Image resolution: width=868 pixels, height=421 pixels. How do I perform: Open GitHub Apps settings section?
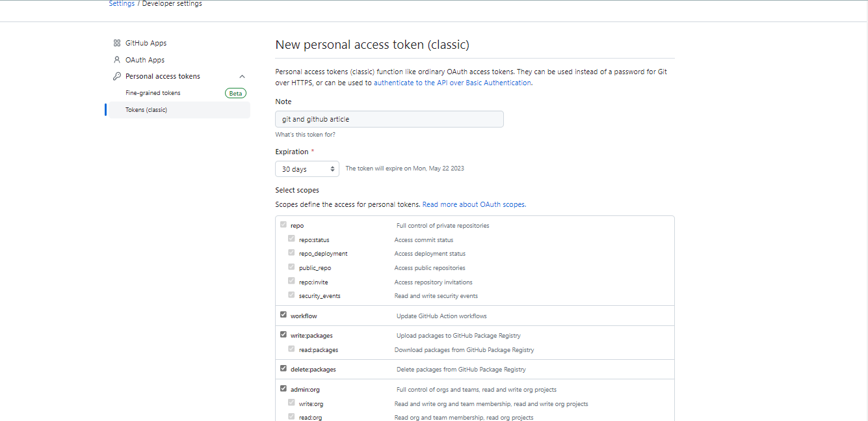(x=146, y=43)
